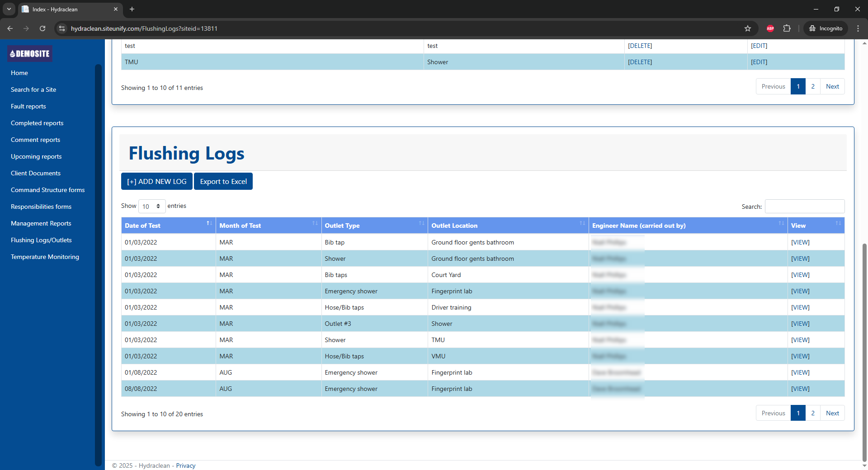Open Fault reports in sidebar
This screenshot has width=868, height=470.
[28, 106]
